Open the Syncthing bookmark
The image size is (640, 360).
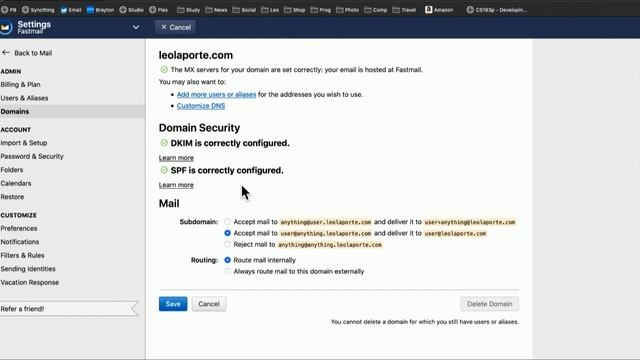pos(38,10)
